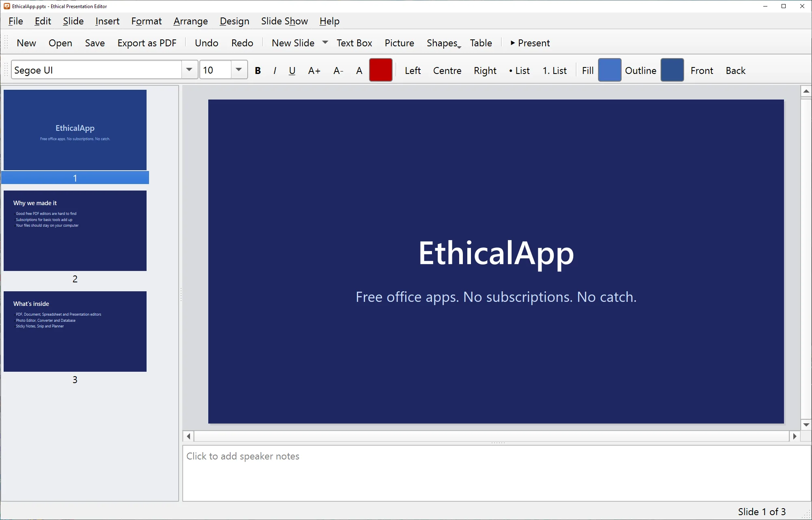Expand the font size dropdown
This screenshot has width=812, height=520.
(x=239, y=69)
